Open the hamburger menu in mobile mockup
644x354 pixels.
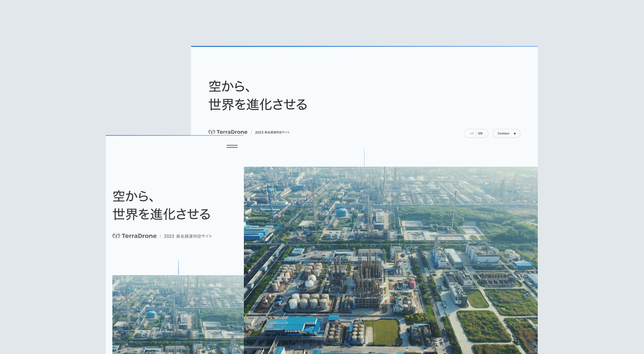232,146
